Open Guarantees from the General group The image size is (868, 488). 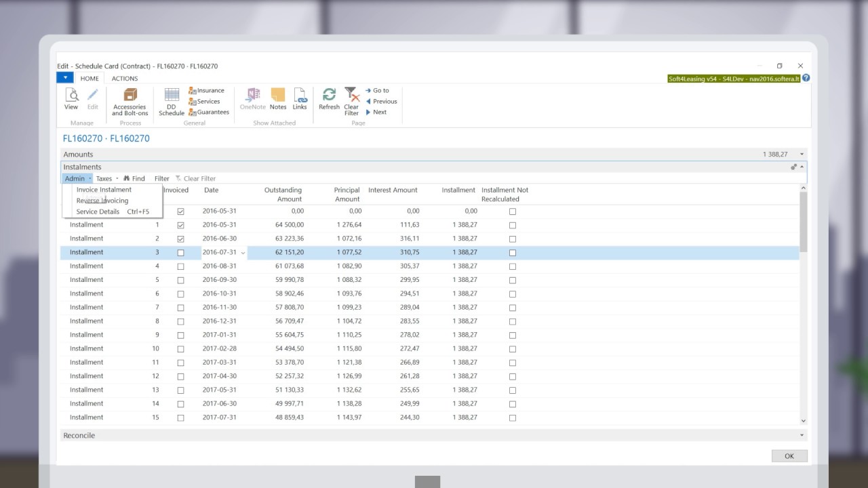pyautogui.click(x=209, y=112)
